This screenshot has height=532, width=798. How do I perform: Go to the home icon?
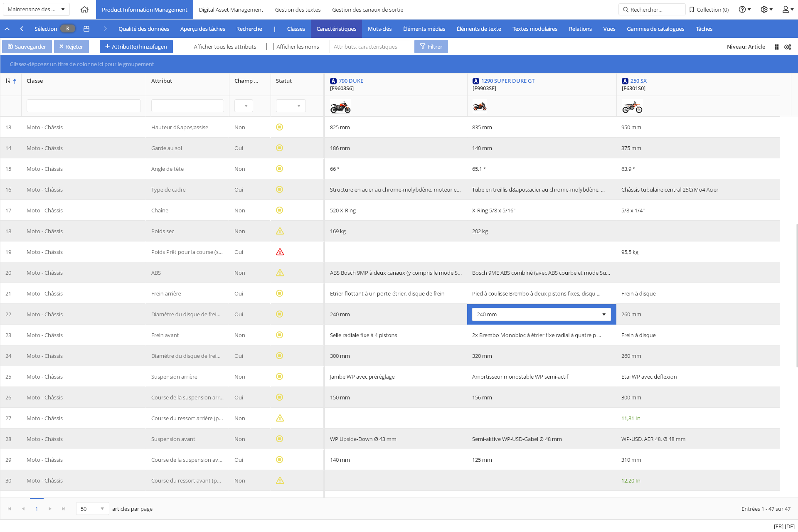pos(84,10)
